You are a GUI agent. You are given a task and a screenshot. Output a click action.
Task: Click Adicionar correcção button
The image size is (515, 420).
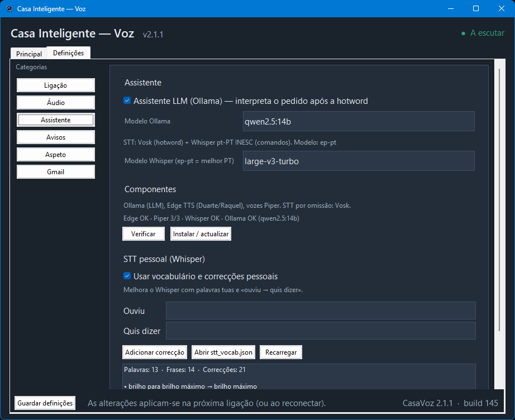point(155,352)
